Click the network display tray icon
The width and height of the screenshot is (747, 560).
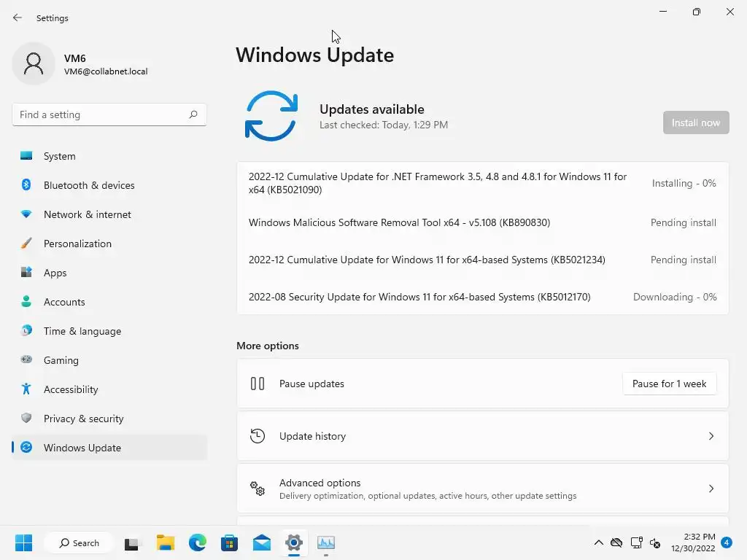[636, 542]
